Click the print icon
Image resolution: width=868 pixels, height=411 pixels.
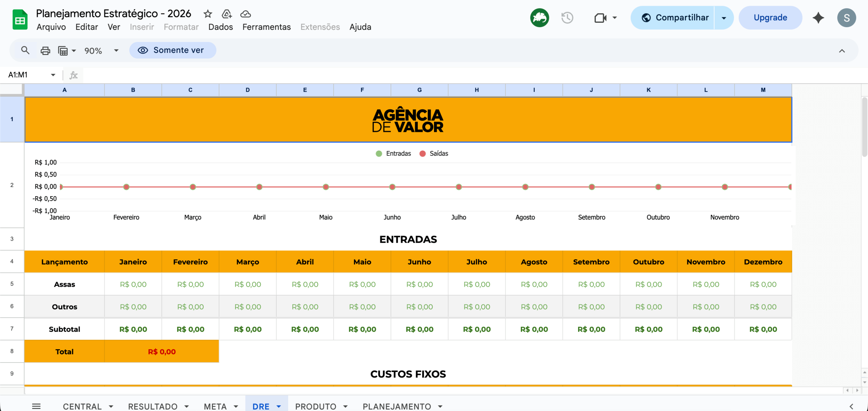(x=45, y=51)
